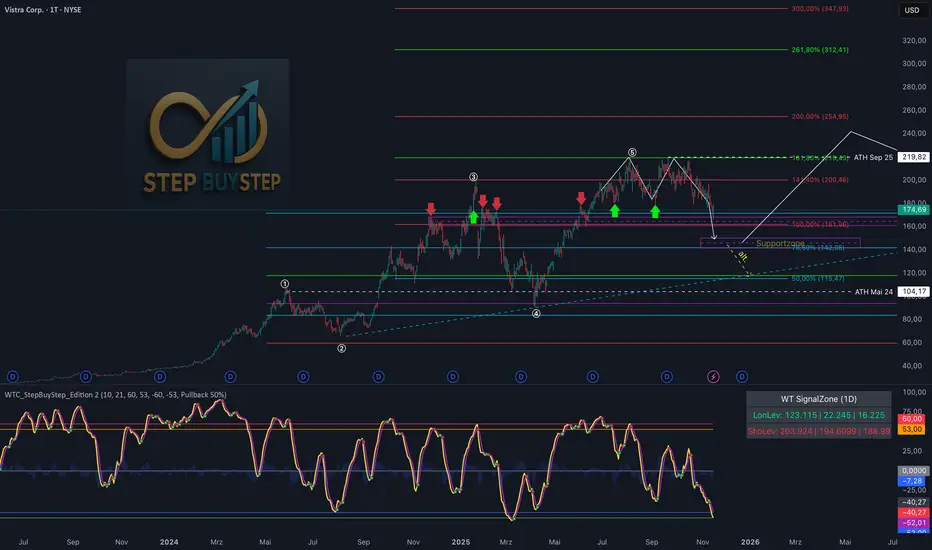Click the 100,00 indicator axis label
Screen dimensions: 932x550
point(914,392)
